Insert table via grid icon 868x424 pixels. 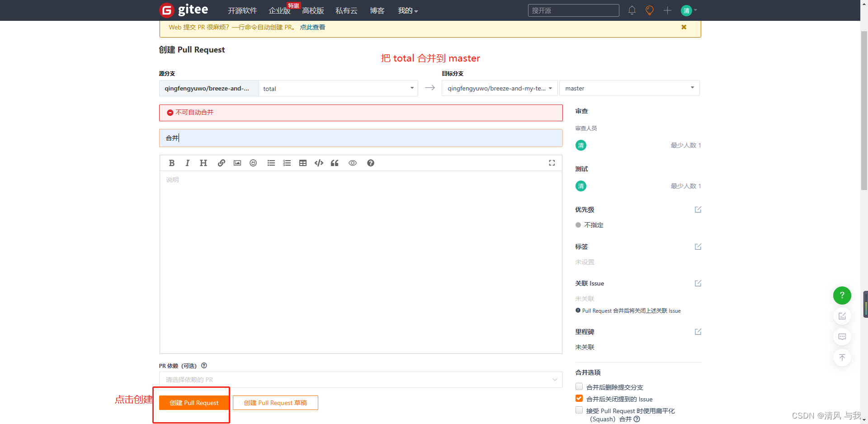303,163
